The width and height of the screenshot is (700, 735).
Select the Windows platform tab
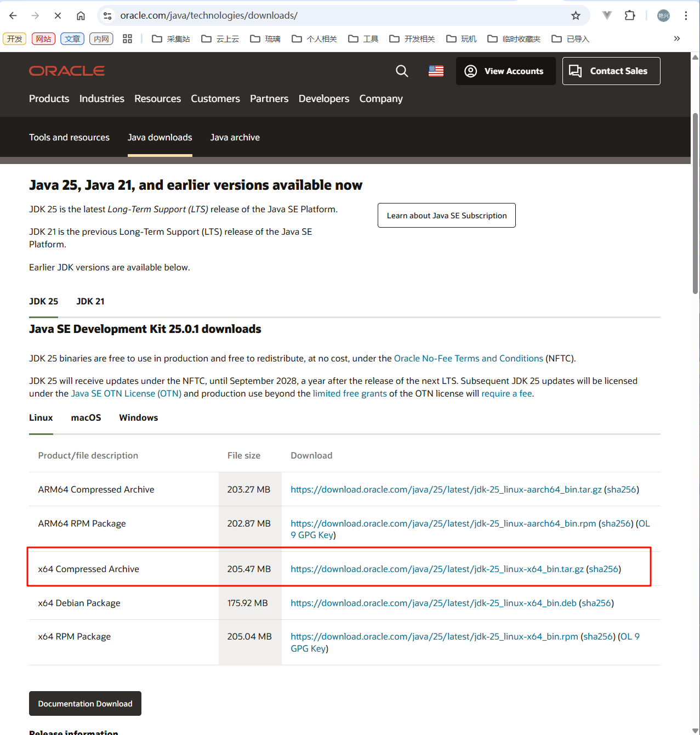click(138, 418)
